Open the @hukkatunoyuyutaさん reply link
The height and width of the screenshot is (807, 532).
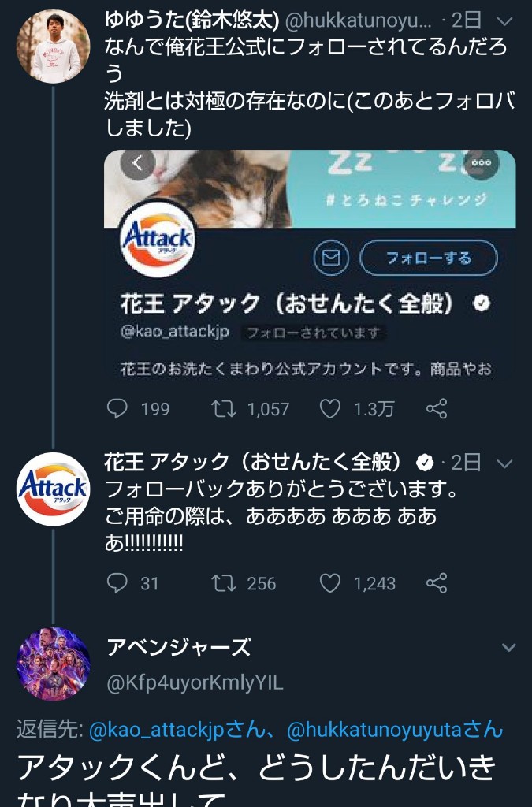pyautogui.click(x=395, y=730)
